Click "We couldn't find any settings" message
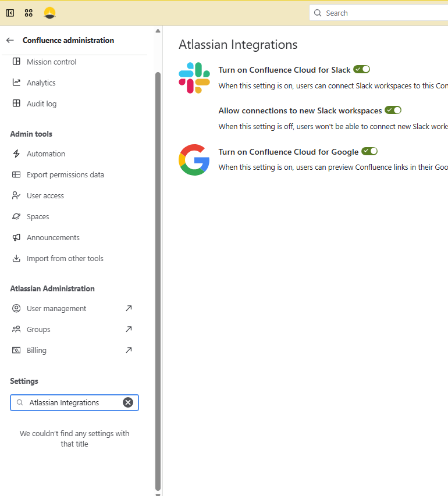This screenshot has height=496, width=448. point(74,438)
